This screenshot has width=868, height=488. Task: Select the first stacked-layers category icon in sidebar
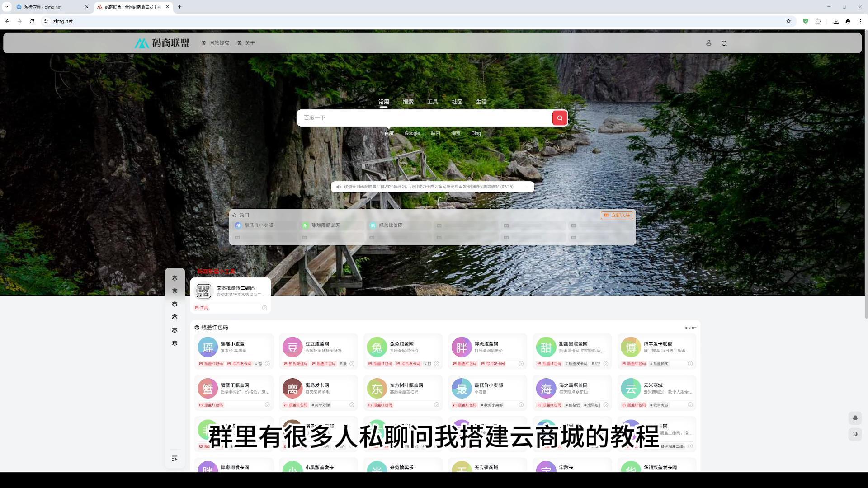(x=175, y=278)
